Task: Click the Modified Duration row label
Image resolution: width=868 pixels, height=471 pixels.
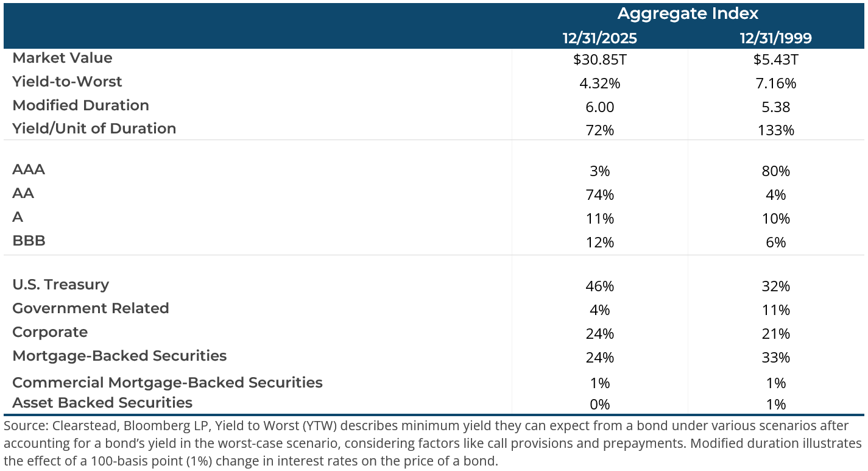Action: pos(80,105)
